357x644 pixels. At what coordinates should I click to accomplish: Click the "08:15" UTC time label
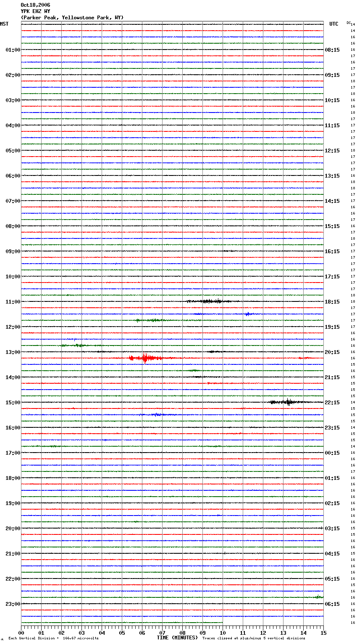(x=332, y=50)
